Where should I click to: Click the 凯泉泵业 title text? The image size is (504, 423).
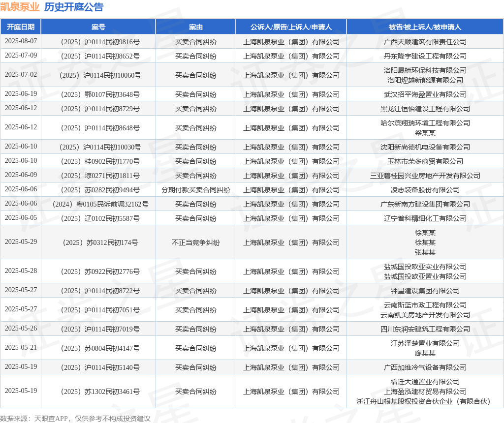(x=20, y=7)
